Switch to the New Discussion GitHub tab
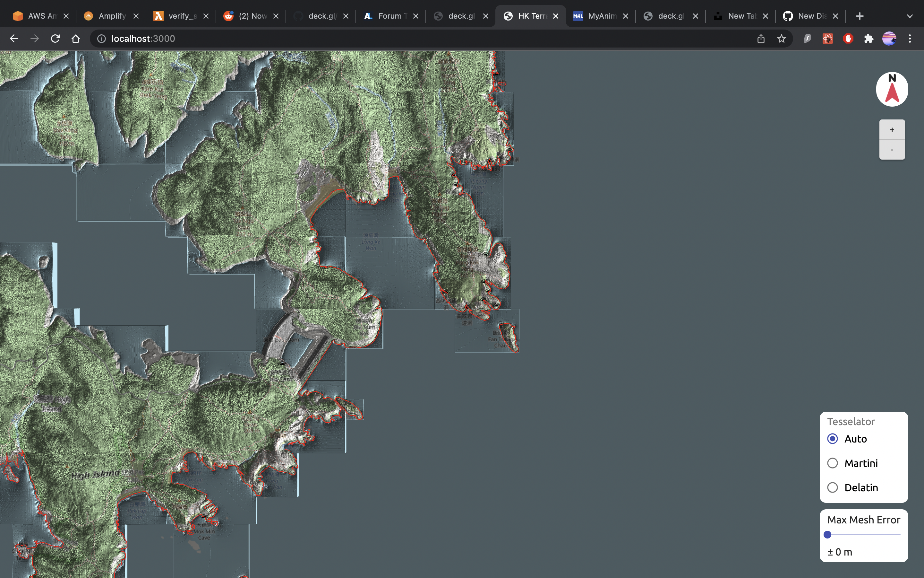This screenshot has height=578, width=924. [811, 16]
